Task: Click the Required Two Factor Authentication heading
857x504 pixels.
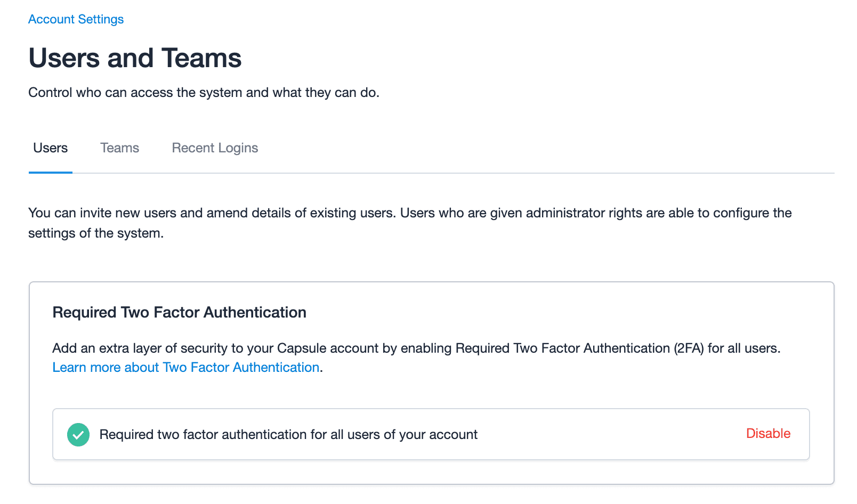Action: point(180,312)
